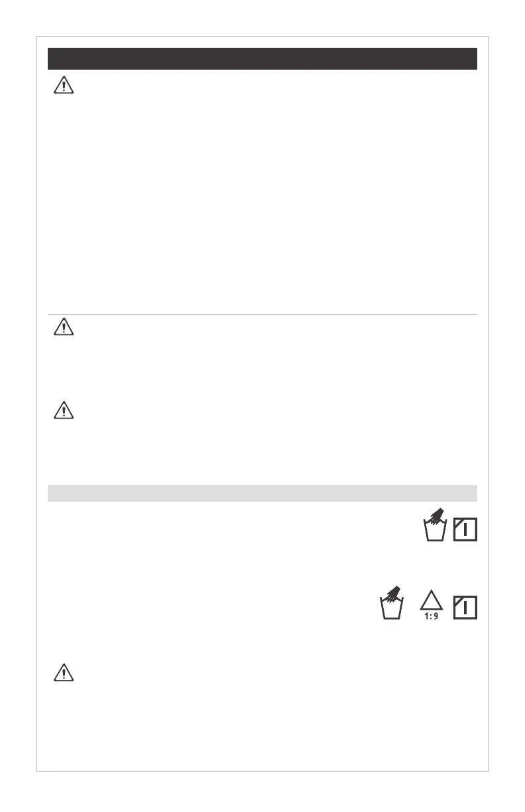Select the drip-dry square right of the bleach triangle

tap(465, 606)
